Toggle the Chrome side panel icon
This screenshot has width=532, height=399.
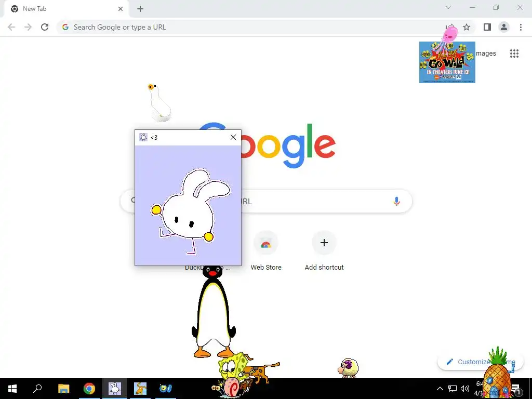487,27
